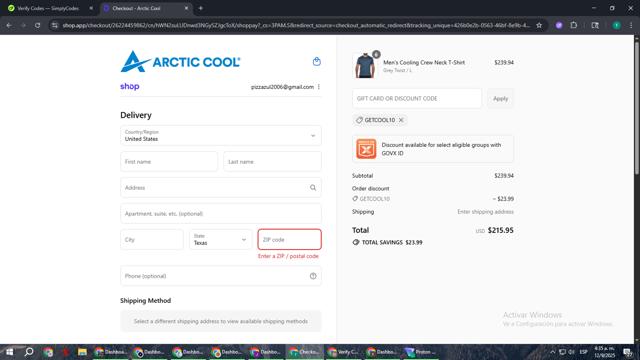Show hidden system tray icons

[552, 352]
